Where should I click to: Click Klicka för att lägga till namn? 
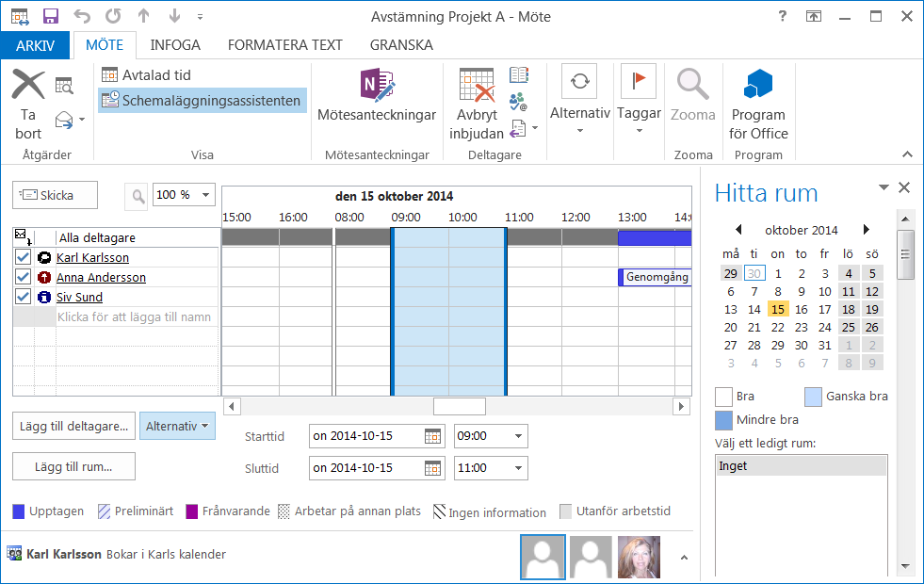click(x=134, y=317)
